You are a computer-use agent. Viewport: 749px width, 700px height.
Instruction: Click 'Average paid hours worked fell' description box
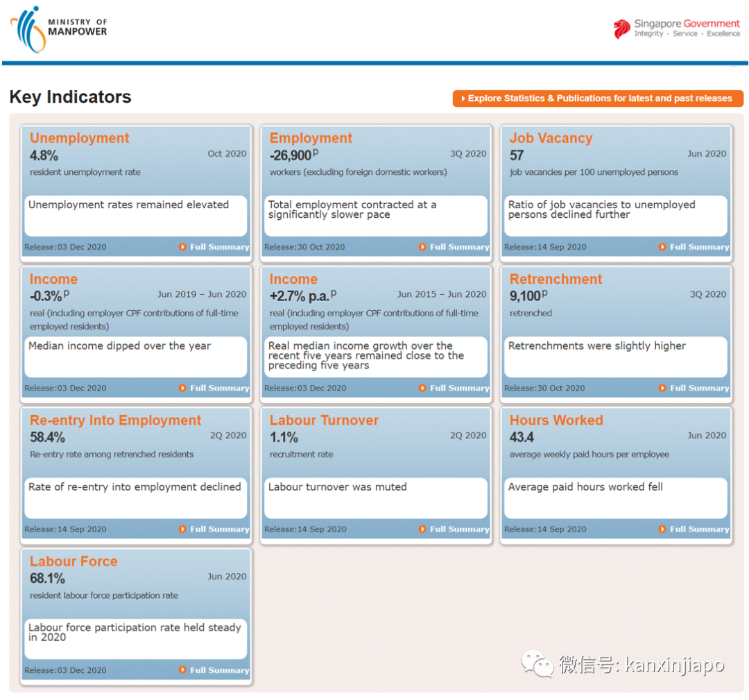point(615,497)
